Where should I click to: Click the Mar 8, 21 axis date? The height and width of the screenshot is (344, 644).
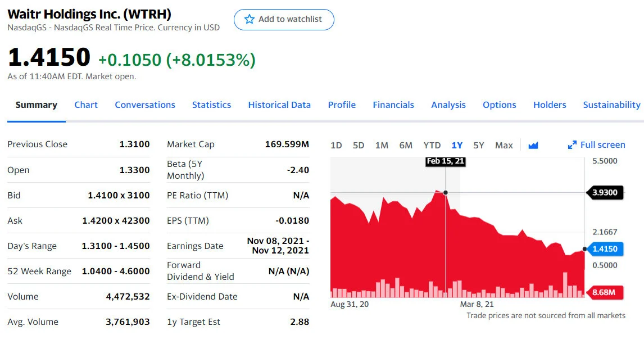pyautogui.click(x=477, y=304)
